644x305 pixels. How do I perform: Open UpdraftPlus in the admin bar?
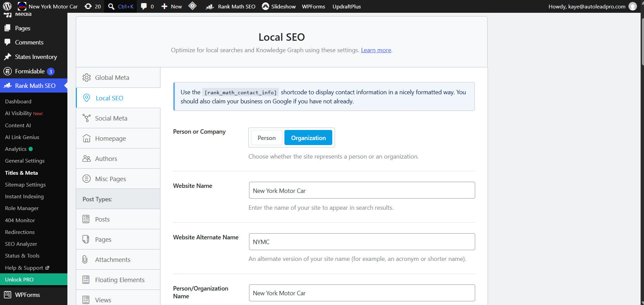pos(346,6)
